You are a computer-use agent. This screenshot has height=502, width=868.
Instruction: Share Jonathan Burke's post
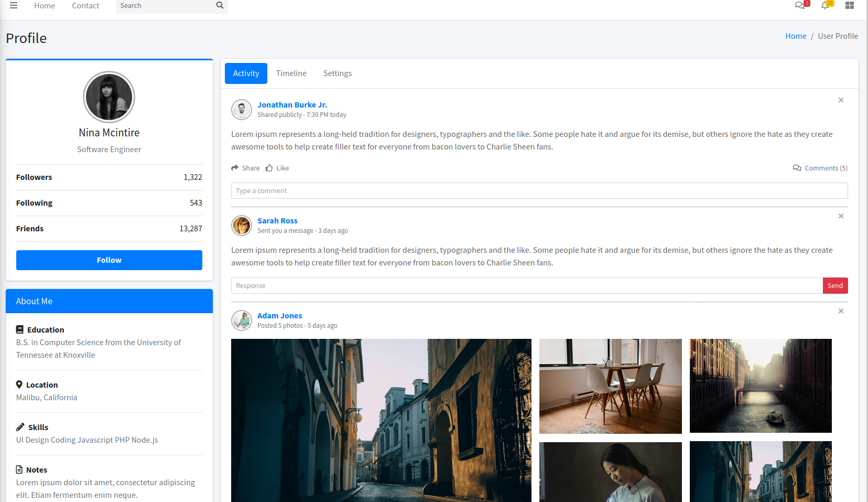tap(245, 168)
